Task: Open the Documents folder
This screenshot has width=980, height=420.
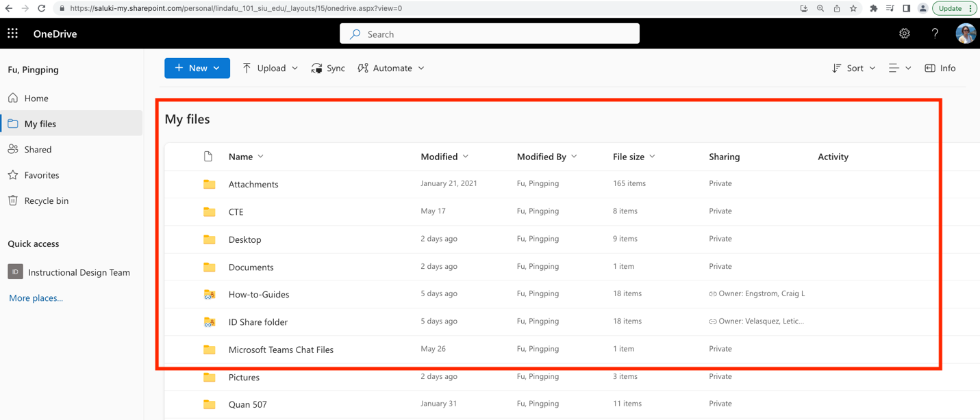Action: 251,267
